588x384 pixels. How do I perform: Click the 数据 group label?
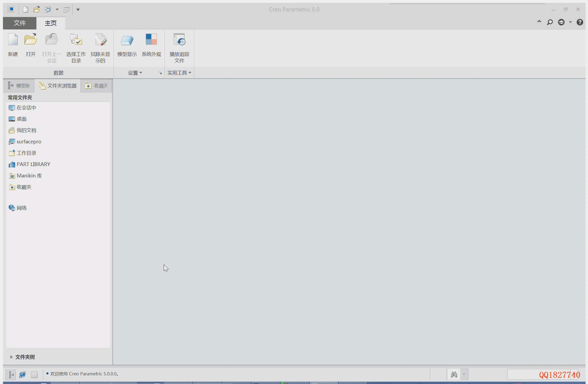pos(58,73)
